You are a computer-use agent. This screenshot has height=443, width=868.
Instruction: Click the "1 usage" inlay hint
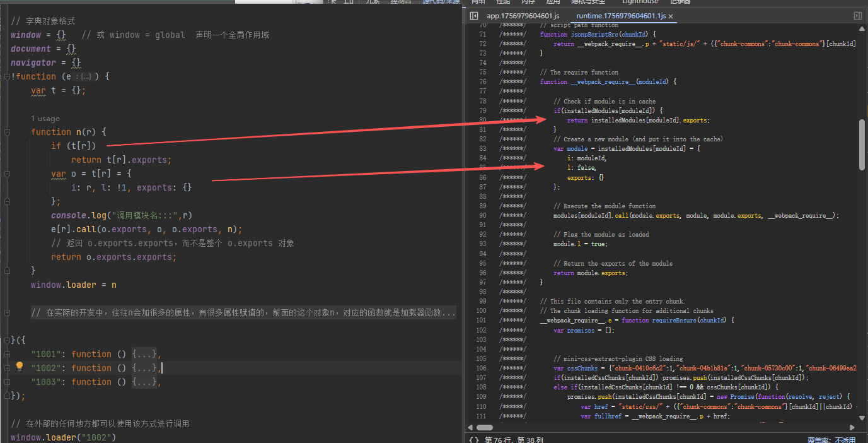click(45, 119)
